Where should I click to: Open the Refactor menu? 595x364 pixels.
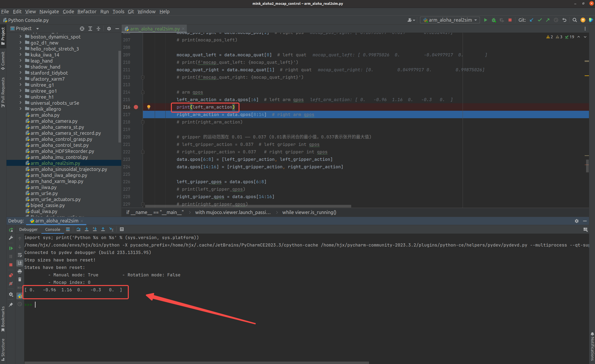pyautogui.click(x=87, y=11)
